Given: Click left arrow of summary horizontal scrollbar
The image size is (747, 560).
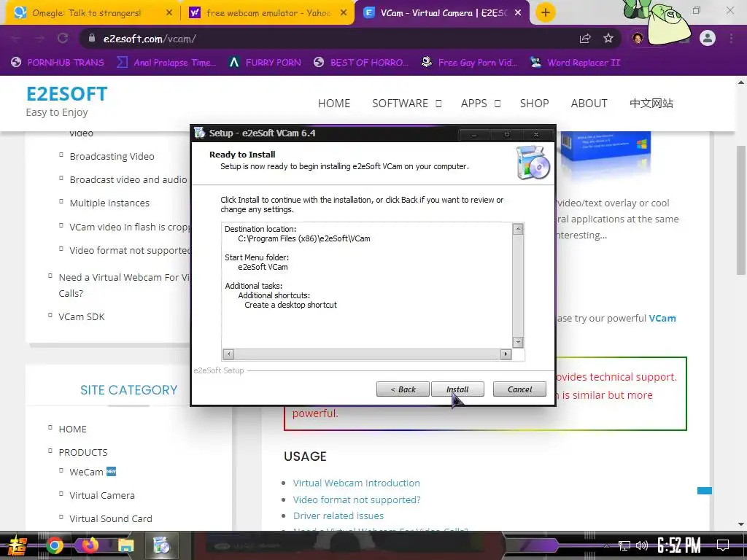Looking at the screenshot, I should pyautogui.click(x=228, y=354).
